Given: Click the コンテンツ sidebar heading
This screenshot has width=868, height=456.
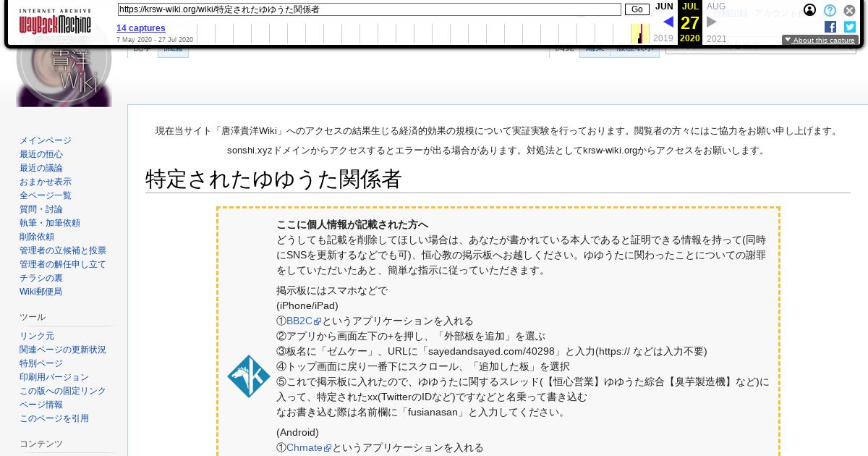Looking at the screenshot, I should coord(41,444).
